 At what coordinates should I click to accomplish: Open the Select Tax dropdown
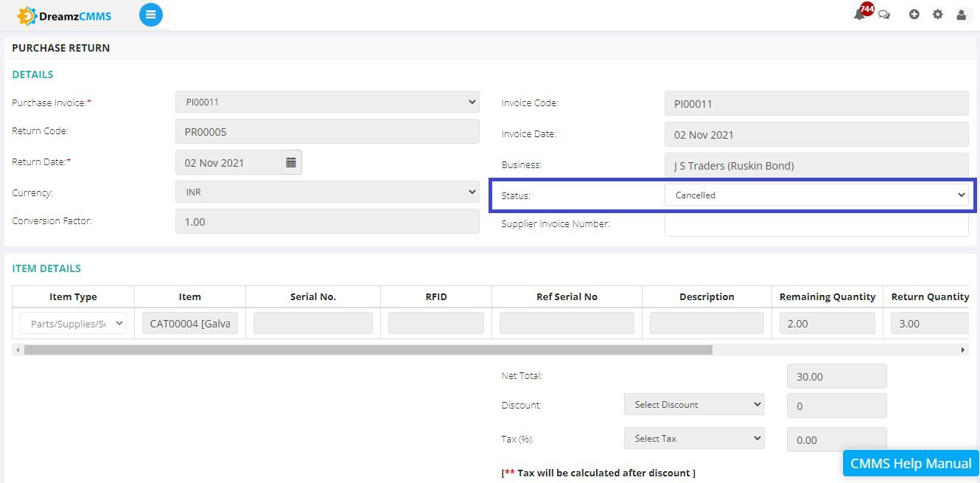point(694,438)
